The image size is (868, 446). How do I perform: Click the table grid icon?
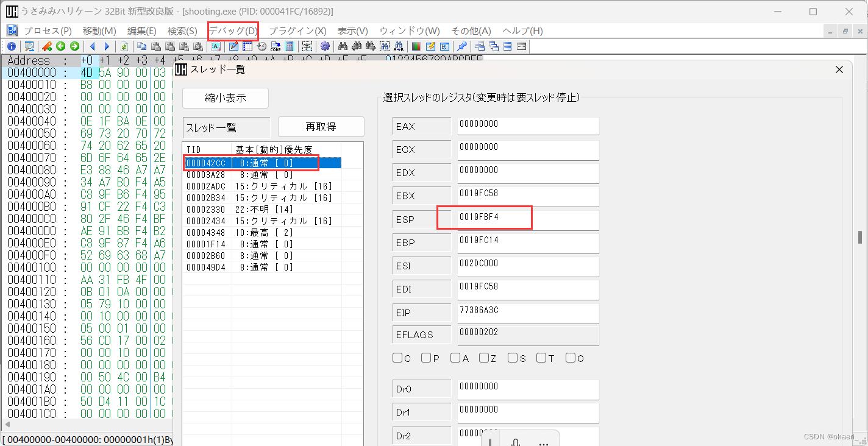click(x=247, y=46)
